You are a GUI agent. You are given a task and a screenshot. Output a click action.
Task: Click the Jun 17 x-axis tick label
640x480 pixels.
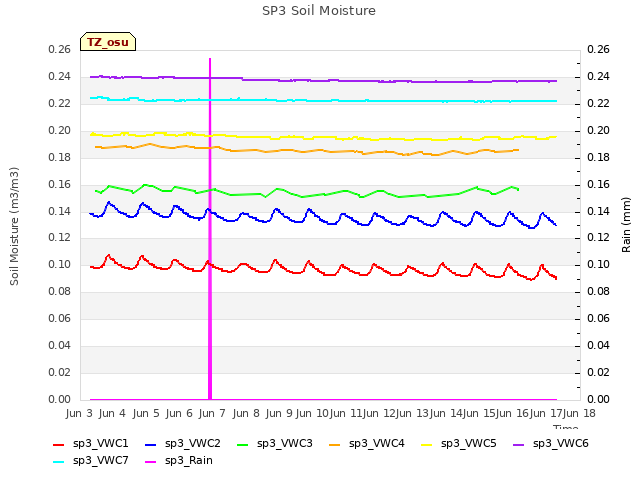pos(545,413)
